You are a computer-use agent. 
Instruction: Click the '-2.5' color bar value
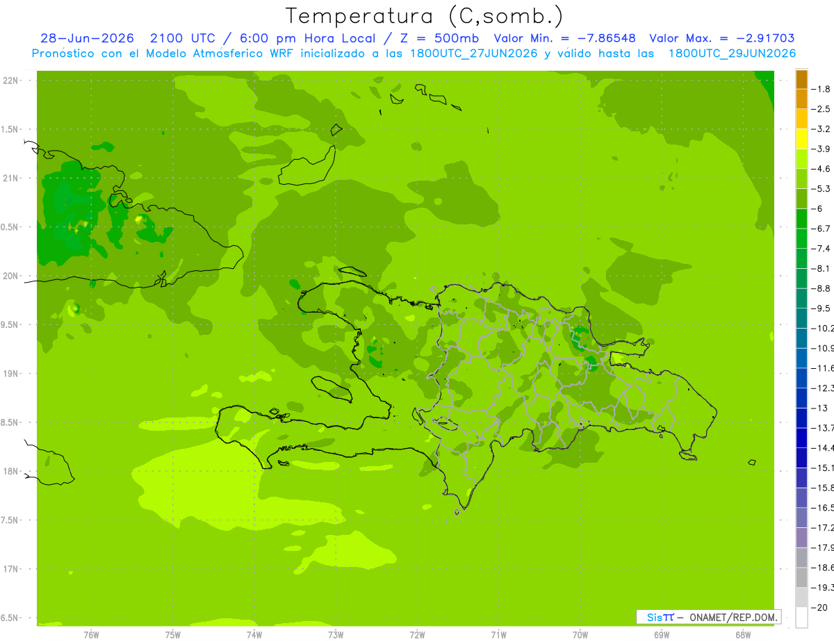[821, 109]
